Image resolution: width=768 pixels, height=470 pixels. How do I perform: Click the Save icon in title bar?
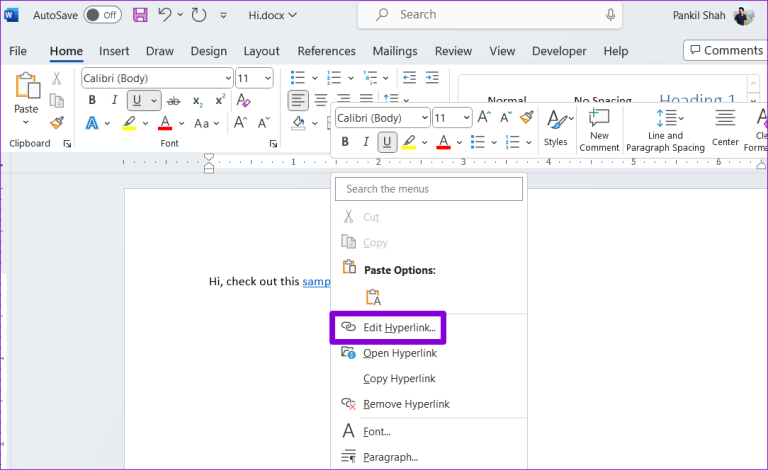click(x=140, y=15)
